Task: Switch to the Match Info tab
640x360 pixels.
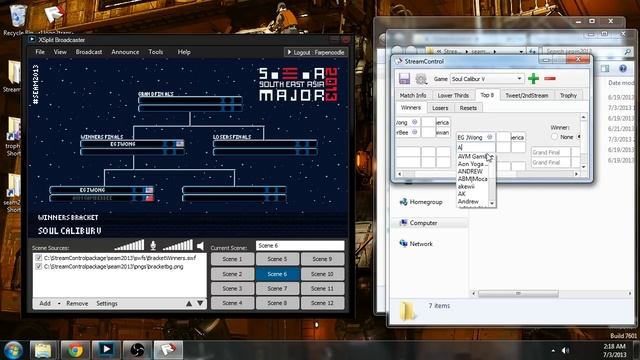Action: click(x=413, y=95)
